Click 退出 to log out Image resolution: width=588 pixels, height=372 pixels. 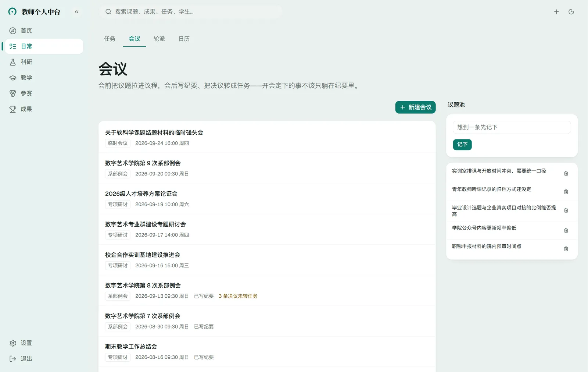point(44,359)
